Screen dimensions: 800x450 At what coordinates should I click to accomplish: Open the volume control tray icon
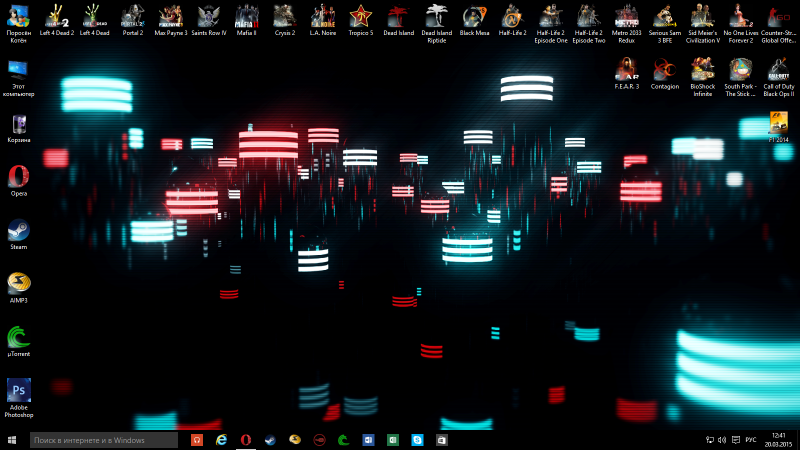722,440
